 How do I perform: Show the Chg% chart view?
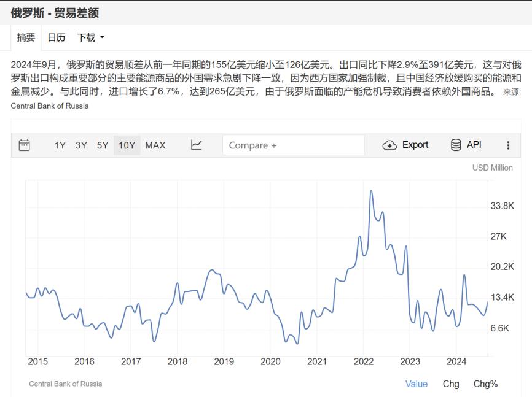point(485,384)
